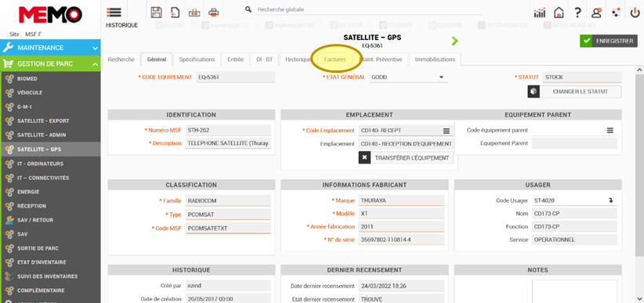
Task: Open the user profile icon
Action: point(596,13)
